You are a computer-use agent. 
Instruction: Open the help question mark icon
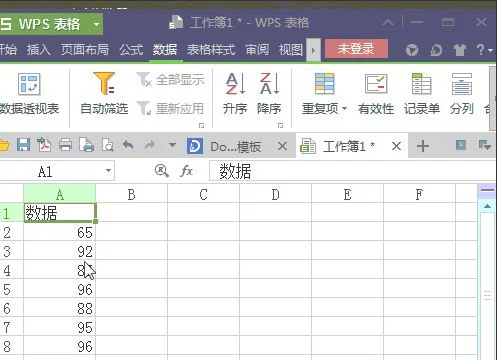tap(480, 50)
